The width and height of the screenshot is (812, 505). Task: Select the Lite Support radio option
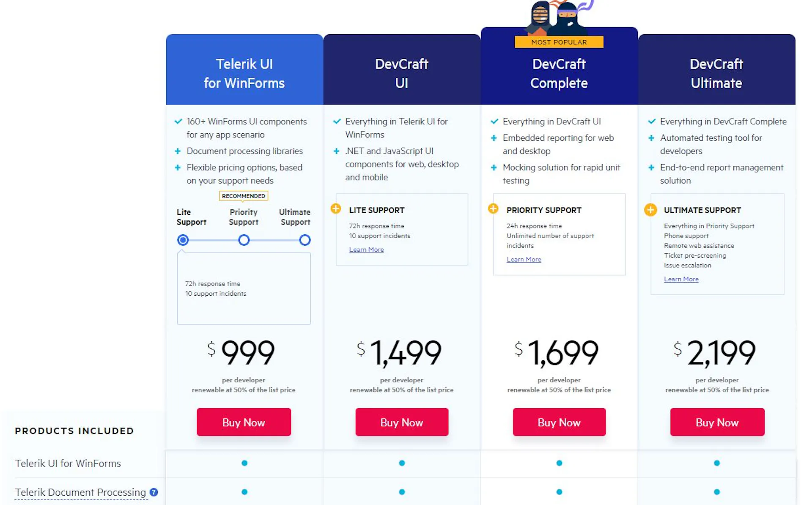click(183, 240)
